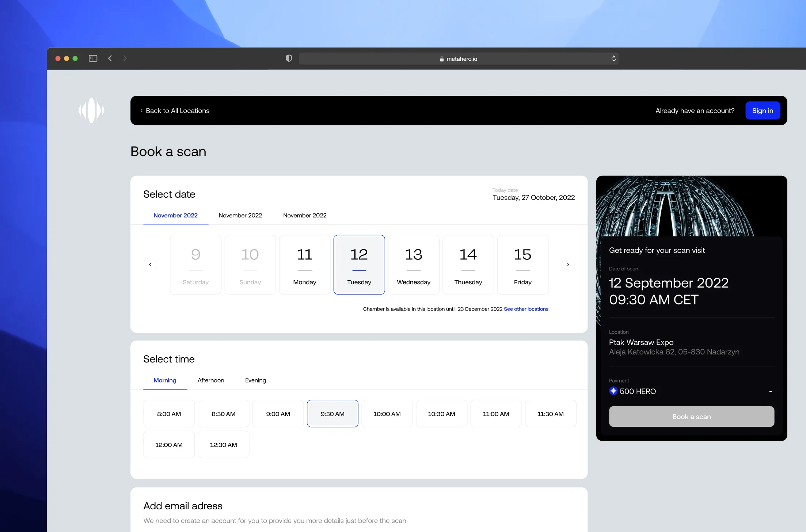Image resolution: width=806 pixels, height=532 pixels.
Task: Collapse the payment row using the minus control
Action: tap(770, 391)
